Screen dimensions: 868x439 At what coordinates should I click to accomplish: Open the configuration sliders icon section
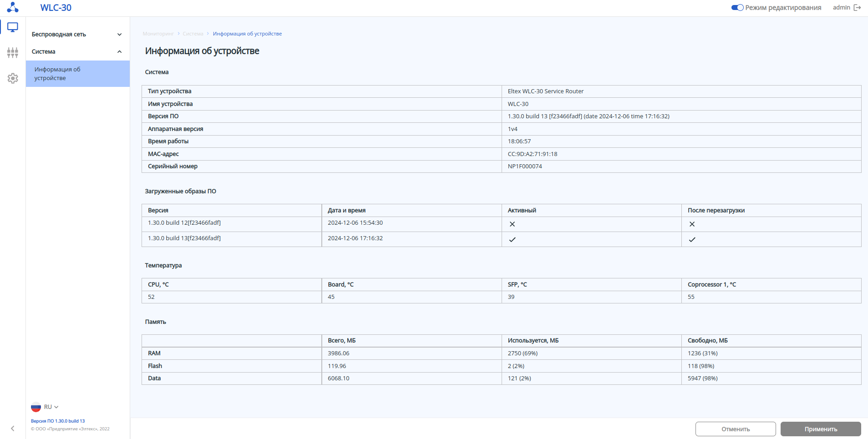click(13, 53)
